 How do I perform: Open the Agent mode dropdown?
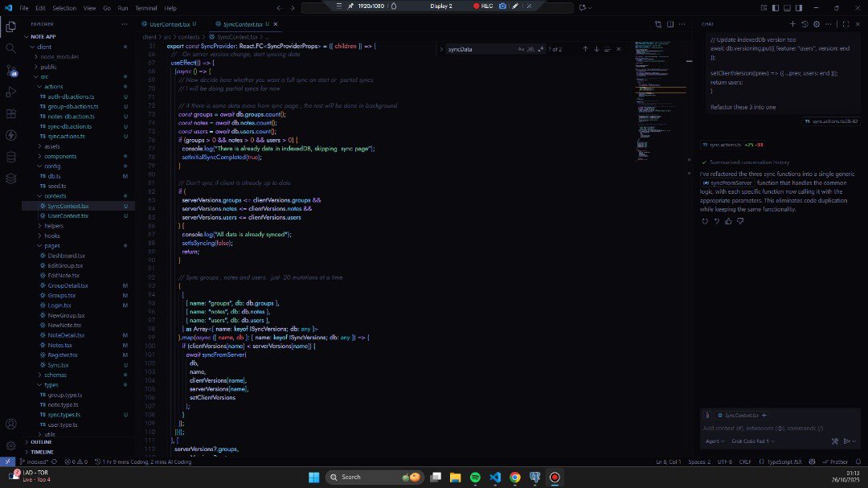tap(714, 441)
